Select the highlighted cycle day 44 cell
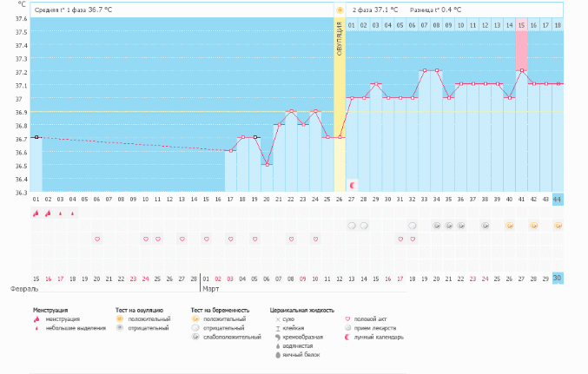 (558, 200)
